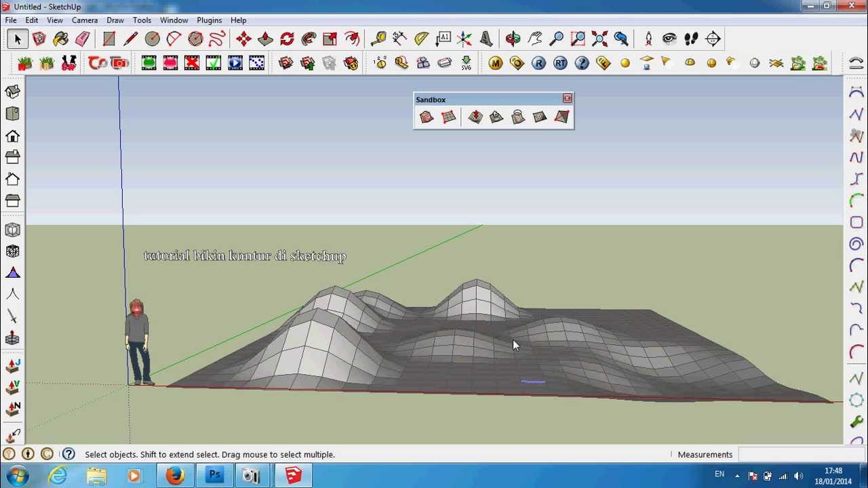
Task: Pick the yellow Protractor tool
Action: pos(422,39)
